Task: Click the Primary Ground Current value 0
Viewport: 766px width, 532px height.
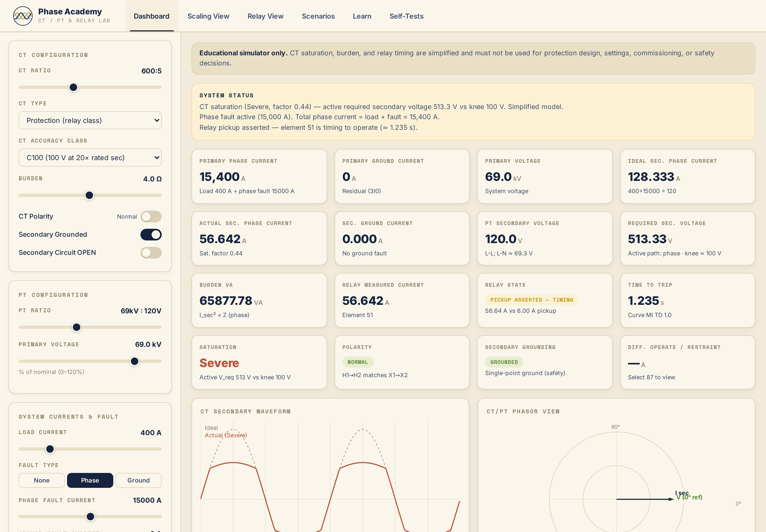Action: [x=346, y=177]
